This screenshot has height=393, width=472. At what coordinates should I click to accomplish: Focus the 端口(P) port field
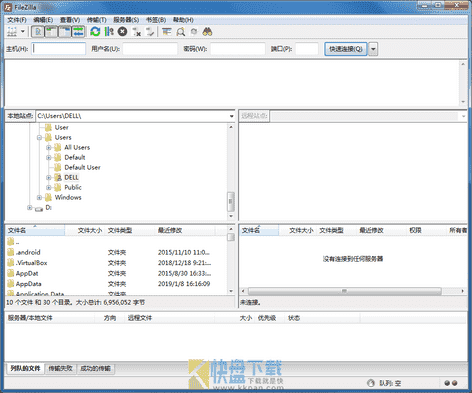point(307,49)
